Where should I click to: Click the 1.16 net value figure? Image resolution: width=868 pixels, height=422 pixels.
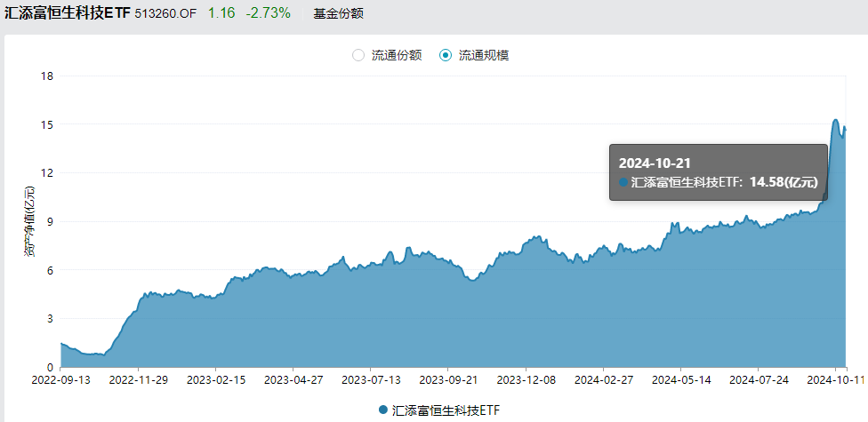tap(221, 14)
